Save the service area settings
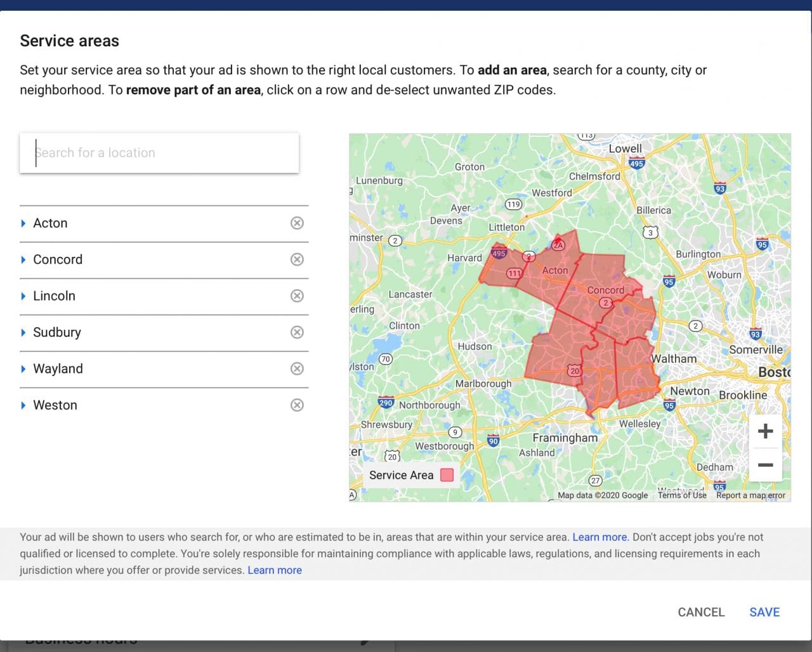The image size is (812, 652). tap(764, 611)
